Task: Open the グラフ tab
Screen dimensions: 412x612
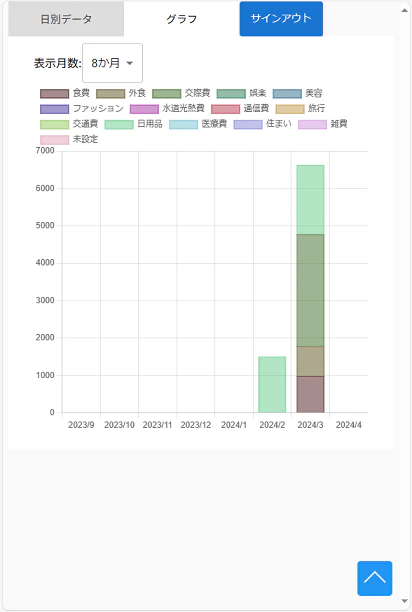Action: (x=182, y=19)
